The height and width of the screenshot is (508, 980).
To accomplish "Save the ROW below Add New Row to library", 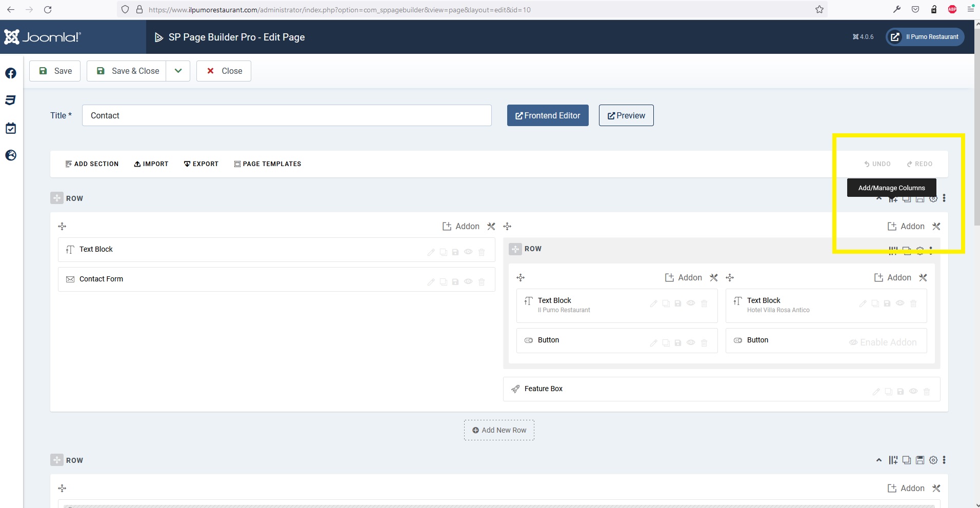I will pyautogui.click(x=920, y=460).
